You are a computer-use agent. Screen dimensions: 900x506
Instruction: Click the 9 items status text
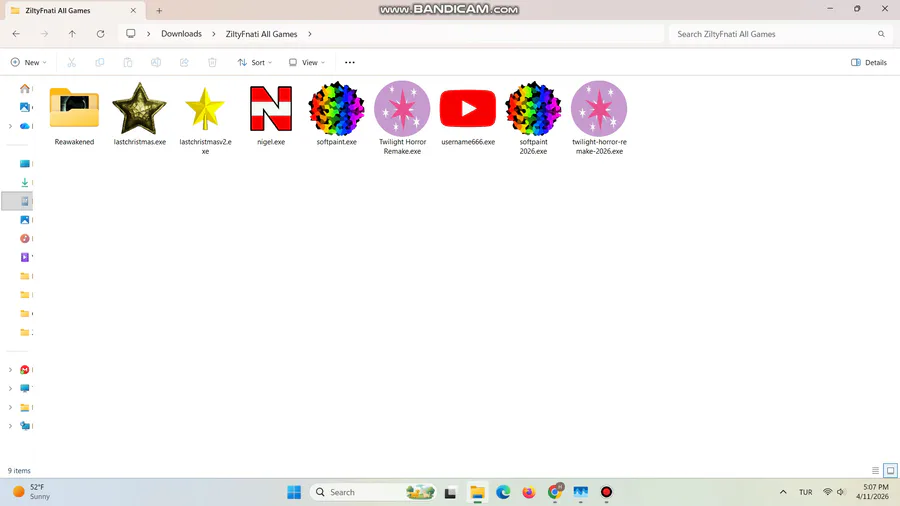tap(19, 470)
